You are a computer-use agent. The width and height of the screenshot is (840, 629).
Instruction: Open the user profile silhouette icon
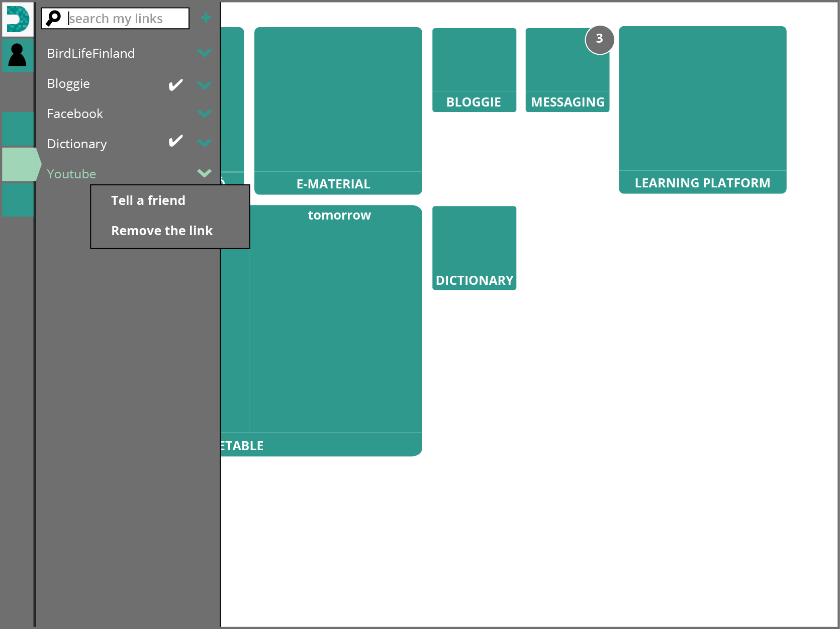[x=18, y=55]
